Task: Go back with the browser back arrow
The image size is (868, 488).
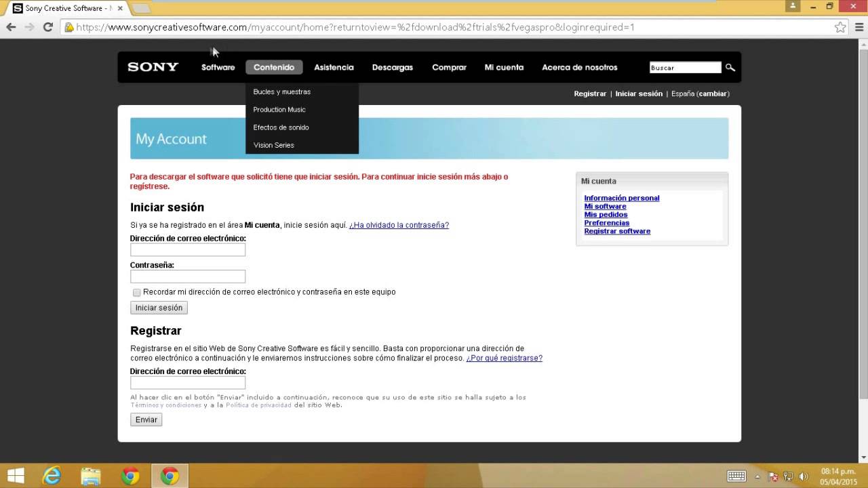Action: (11, 27)
